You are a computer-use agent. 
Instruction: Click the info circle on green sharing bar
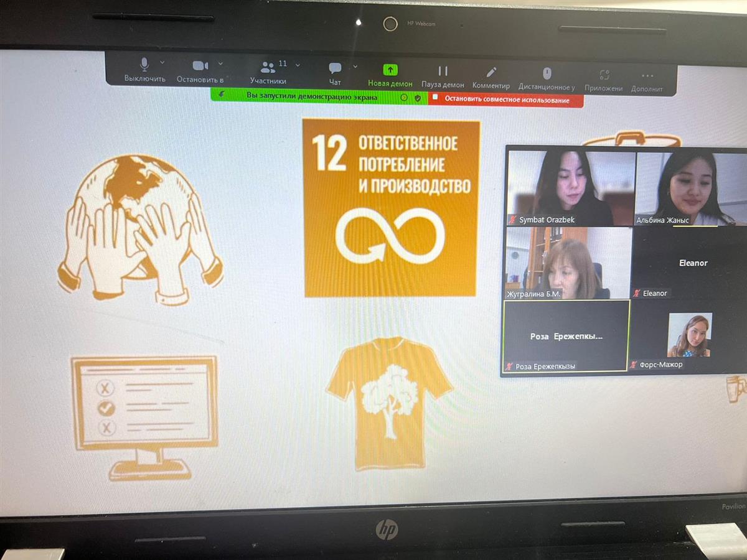coord(403,98)
